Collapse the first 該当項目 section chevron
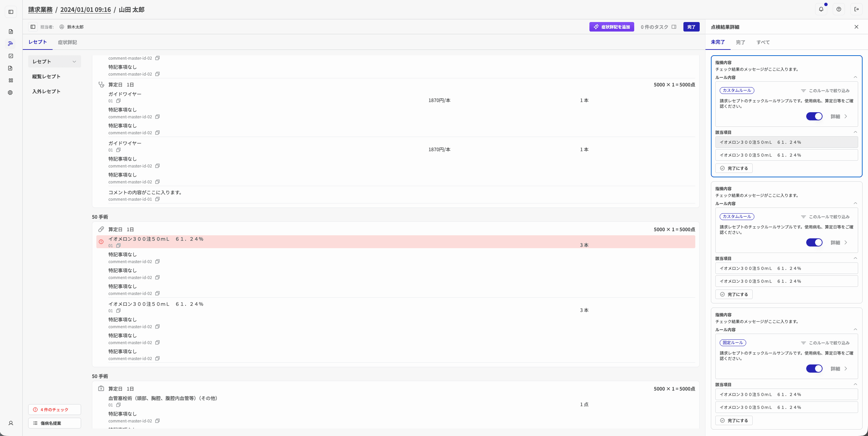Image resolution: width=868 pixels, height=436 pixels. pos(855,132)
